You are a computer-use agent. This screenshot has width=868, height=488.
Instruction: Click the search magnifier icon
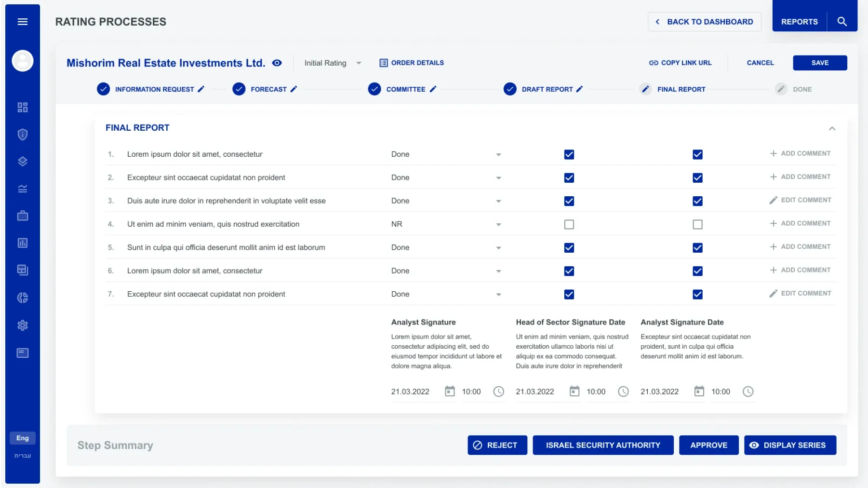(x=842, y=22)
